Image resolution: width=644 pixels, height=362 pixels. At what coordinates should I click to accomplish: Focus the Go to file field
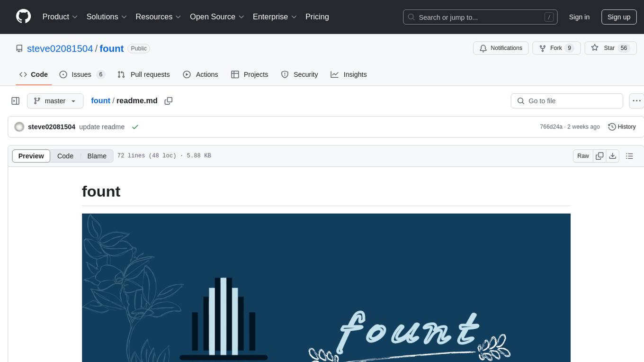(567, 101)
